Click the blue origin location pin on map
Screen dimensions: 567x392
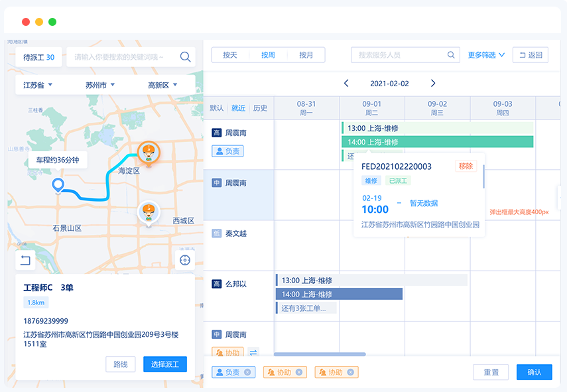[58, 186]
